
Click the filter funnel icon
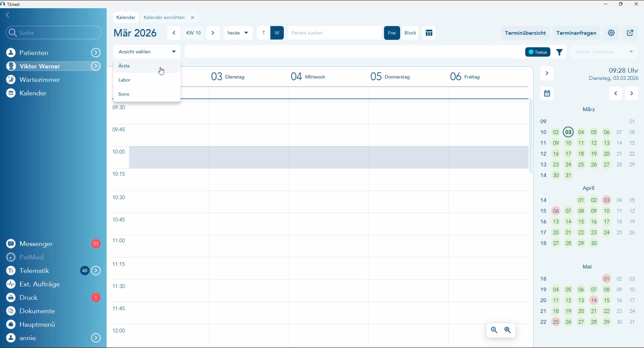[559, 52]
